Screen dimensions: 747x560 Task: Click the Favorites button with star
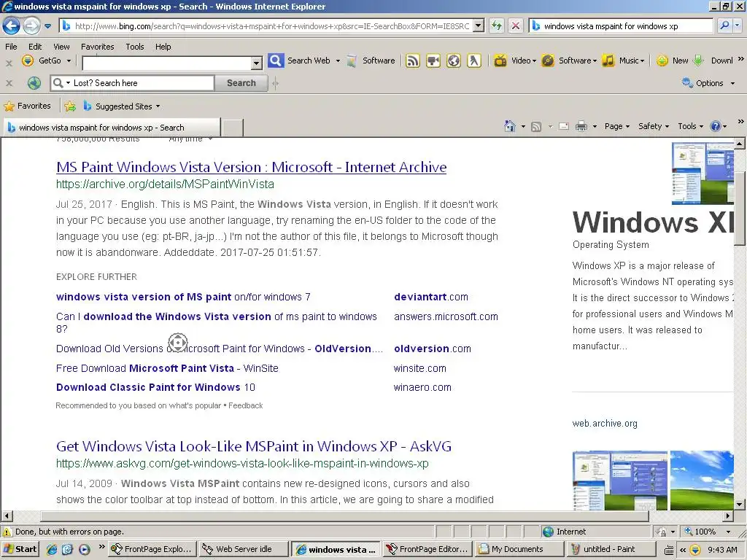pos(27,106)
